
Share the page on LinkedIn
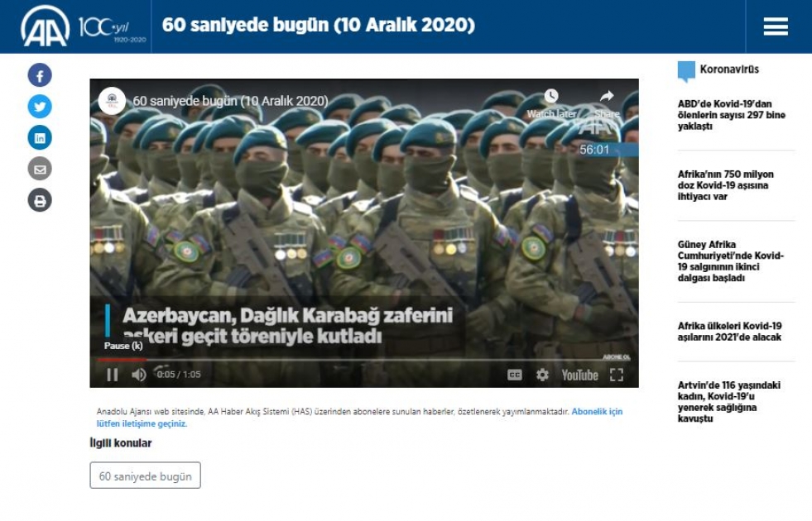tap(40, 137)
